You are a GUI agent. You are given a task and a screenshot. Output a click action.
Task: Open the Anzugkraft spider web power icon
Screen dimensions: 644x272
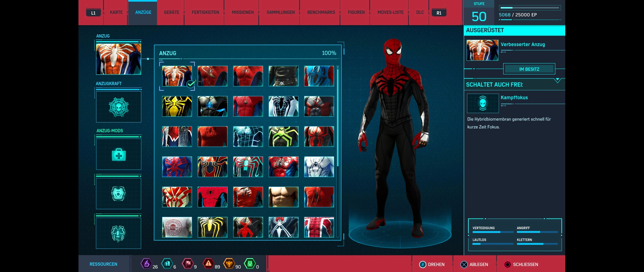(118, 107)
